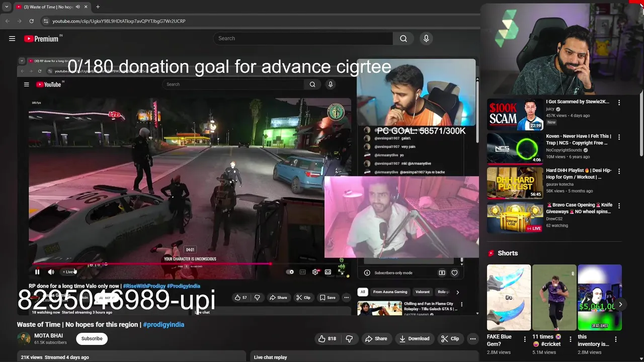This screenshot has width=644, height=362.
Task: Open the browser tab search dropdown
Action: point(7,7)
